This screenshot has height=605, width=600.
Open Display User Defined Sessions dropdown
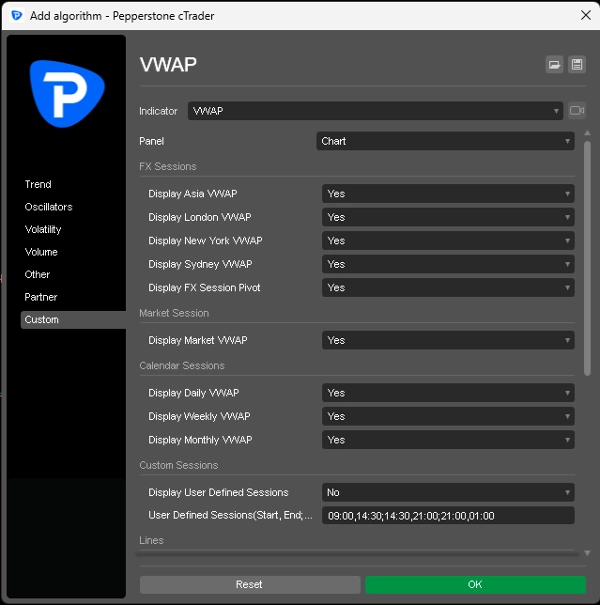[448, 492]
